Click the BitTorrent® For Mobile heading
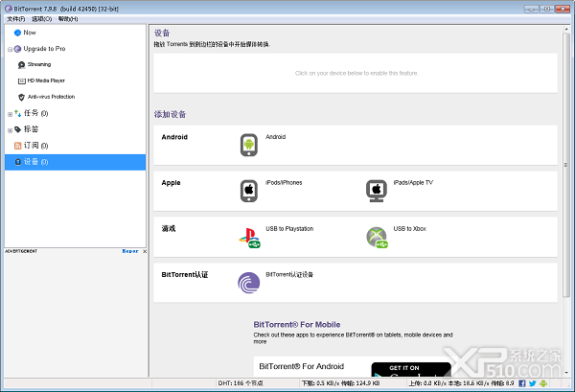Screen dimensions: 575x392 click(297, 325)
